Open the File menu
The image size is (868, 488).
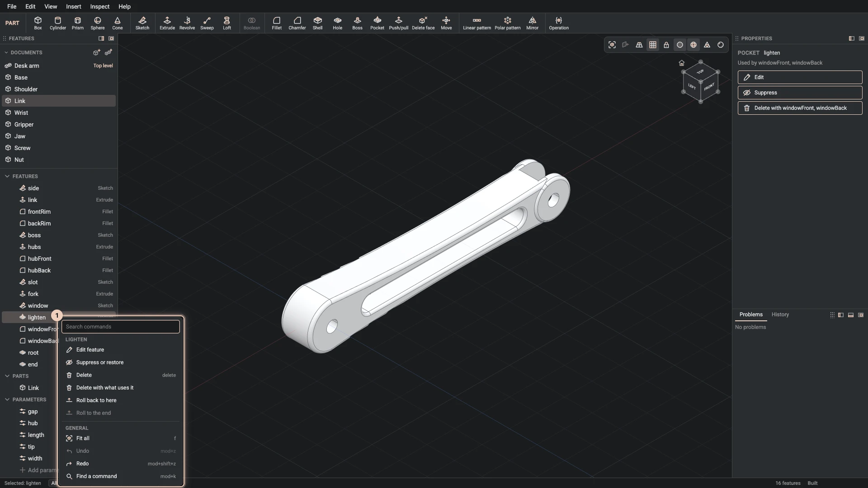point(12,6)
